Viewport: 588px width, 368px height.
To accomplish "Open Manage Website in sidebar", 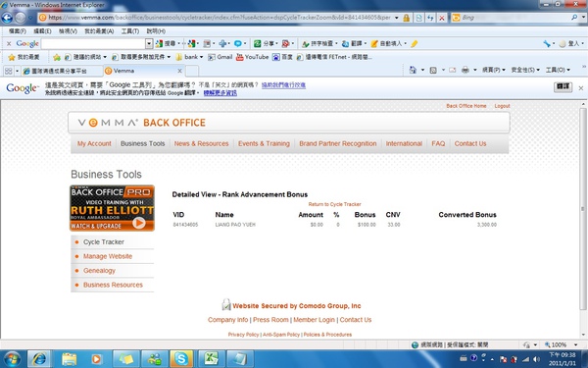I will coord(108,256).
